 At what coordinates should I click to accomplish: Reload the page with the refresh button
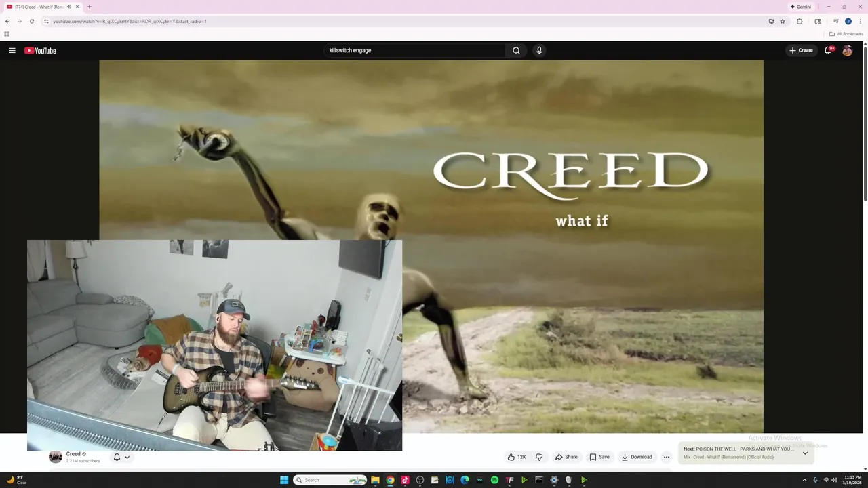(31, 21)
